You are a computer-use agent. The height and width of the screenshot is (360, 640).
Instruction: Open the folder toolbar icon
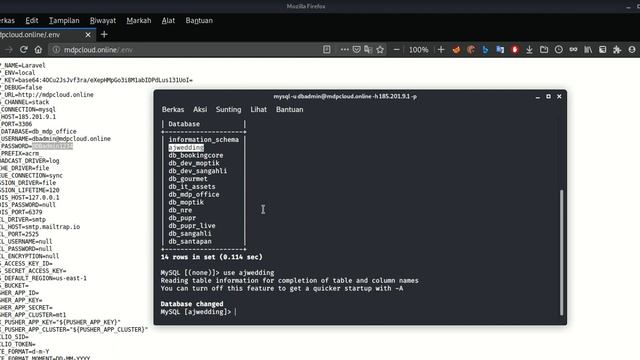pos(544,49)
